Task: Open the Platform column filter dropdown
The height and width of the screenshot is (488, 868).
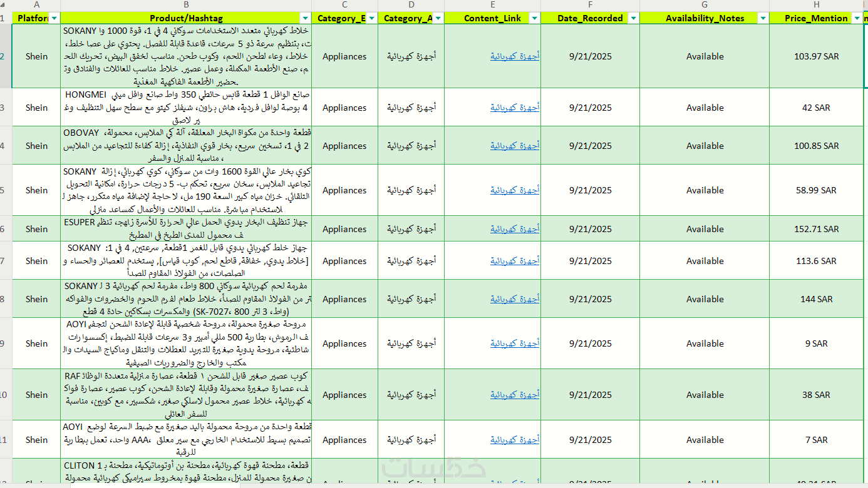Action: [x=54, y=18]
